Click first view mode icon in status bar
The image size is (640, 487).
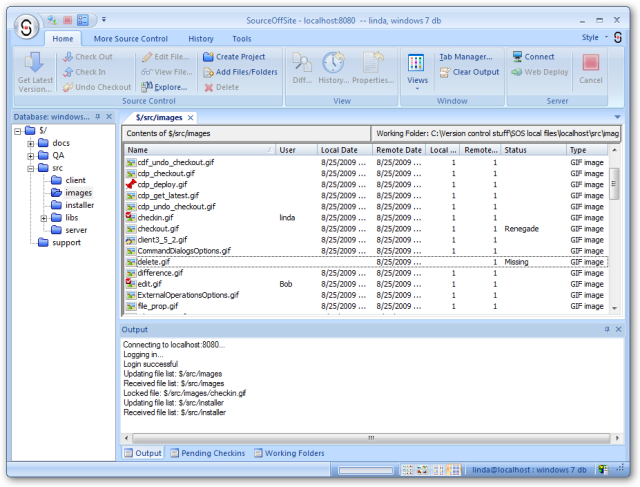407,470
